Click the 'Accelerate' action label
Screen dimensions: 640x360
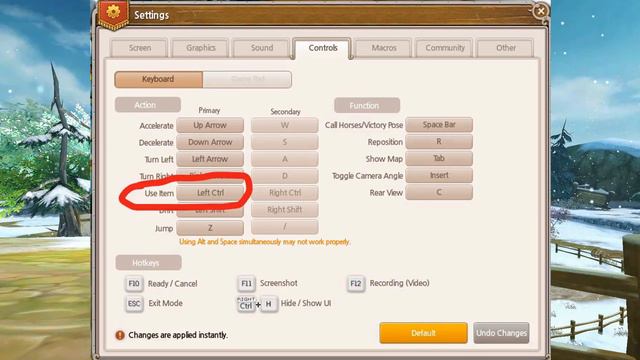[156, 126]
